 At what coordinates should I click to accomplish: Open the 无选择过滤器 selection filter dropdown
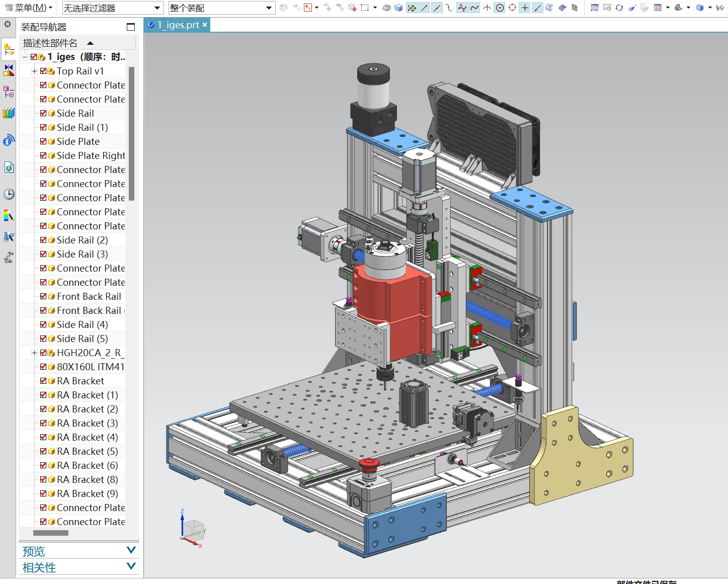pos(112,8)
